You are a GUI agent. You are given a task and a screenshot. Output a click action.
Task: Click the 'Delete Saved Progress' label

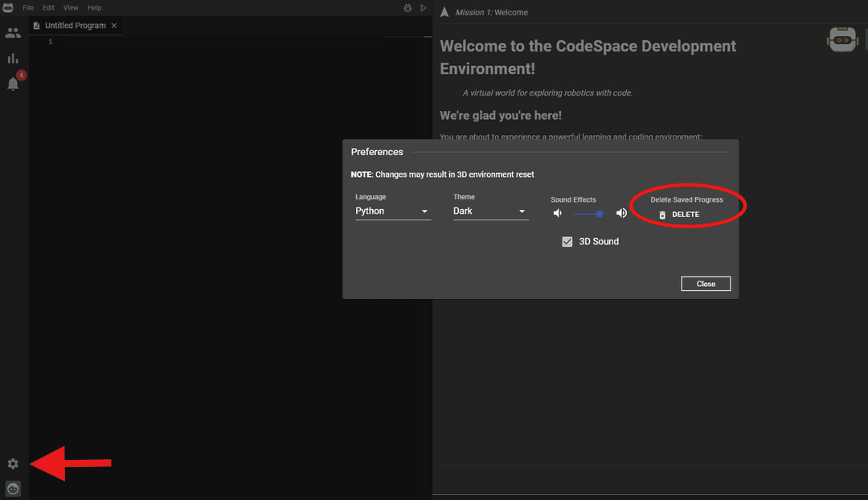click(x=686, y=199)
